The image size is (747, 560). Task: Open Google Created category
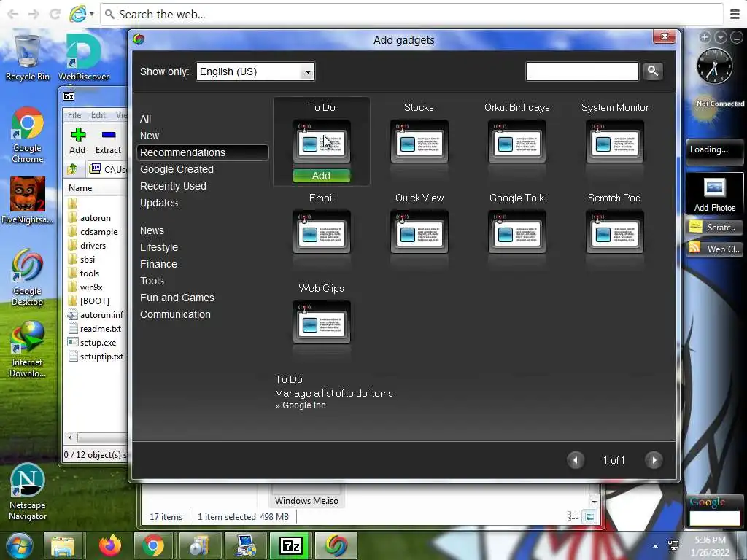pyautogui.click(x=177, y=169)
